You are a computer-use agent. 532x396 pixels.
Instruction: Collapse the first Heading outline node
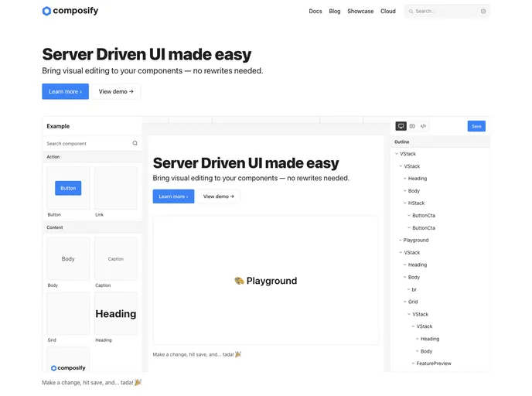click(404, 178)
